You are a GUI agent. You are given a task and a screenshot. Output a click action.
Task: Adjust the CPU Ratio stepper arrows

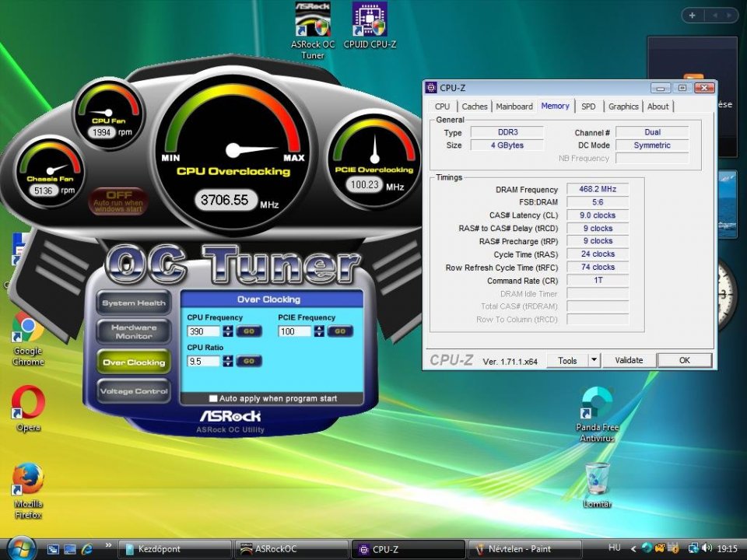click(228, 362)
